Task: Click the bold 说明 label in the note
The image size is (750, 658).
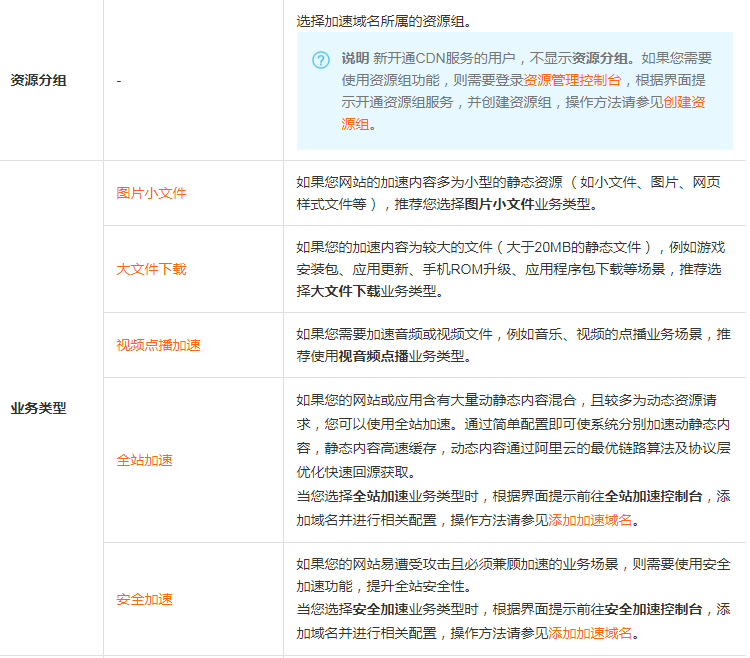Action: pos(355,58)
